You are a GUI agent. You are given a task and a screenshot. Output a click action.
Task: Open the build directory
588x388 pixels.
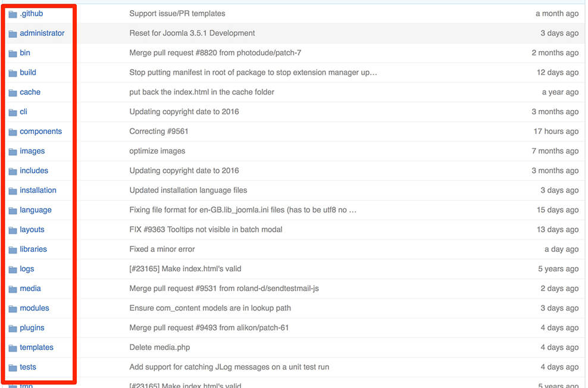28,73
